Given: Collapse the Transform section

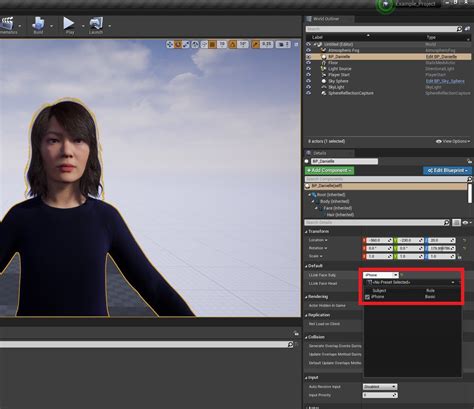Looking at the screenshot, I should point(306,232).
